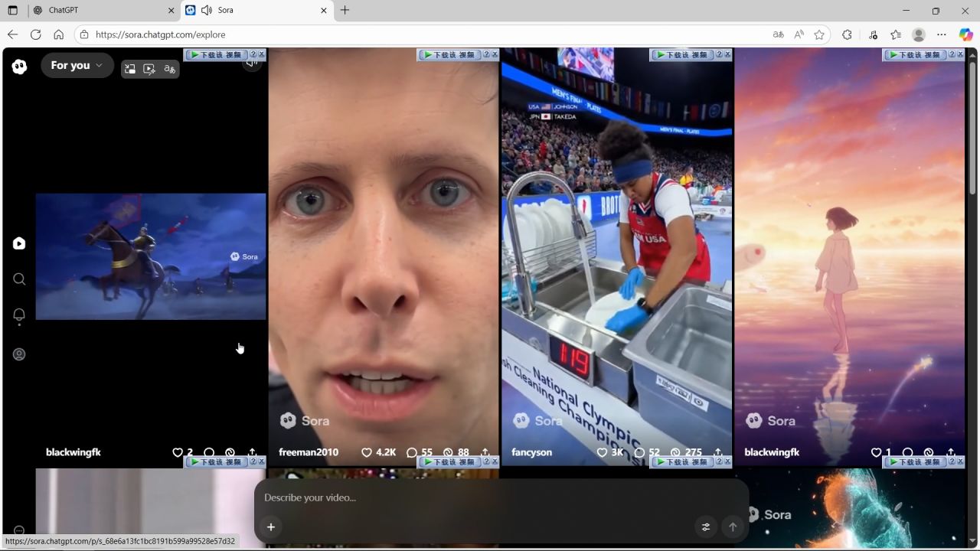The width and height of the screenshot is (980, 551).
Task: Select the Sora browser tab
Action: pos(257,11)
